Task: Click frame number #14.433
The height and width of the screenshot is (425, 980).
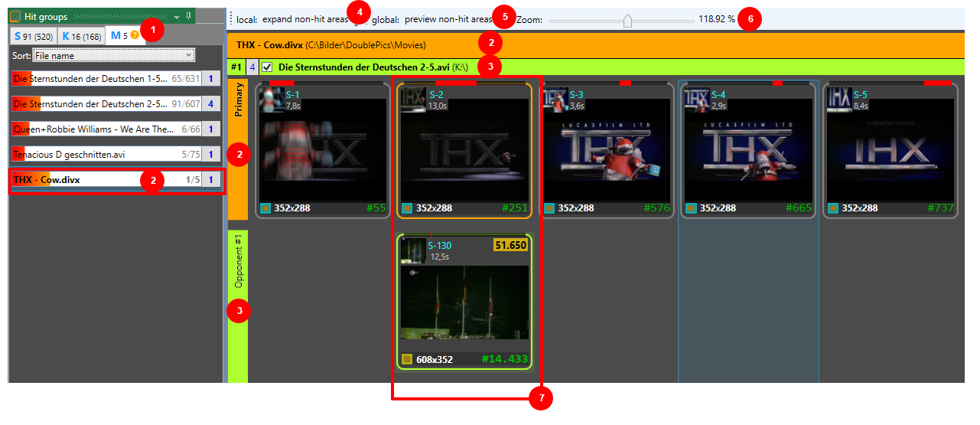Action: (505, 359)
